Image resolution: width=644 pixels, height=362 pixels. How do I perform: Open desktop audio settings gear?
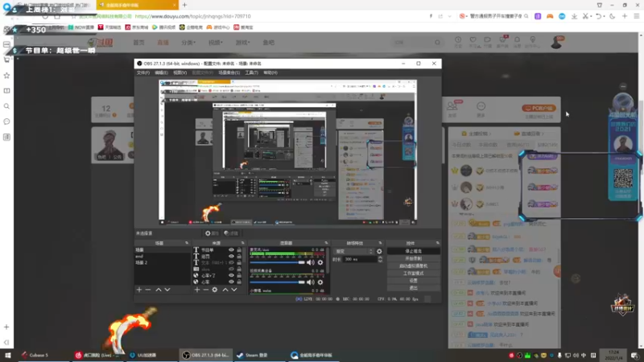[x=320, y=282]
